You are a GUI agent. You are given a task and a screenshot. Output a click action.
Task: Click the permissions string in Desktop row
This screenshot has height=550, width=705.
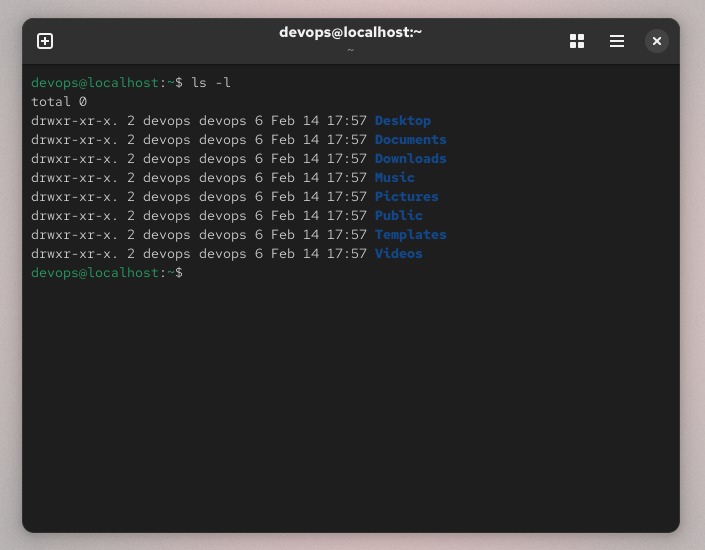[x=75, y=120]
